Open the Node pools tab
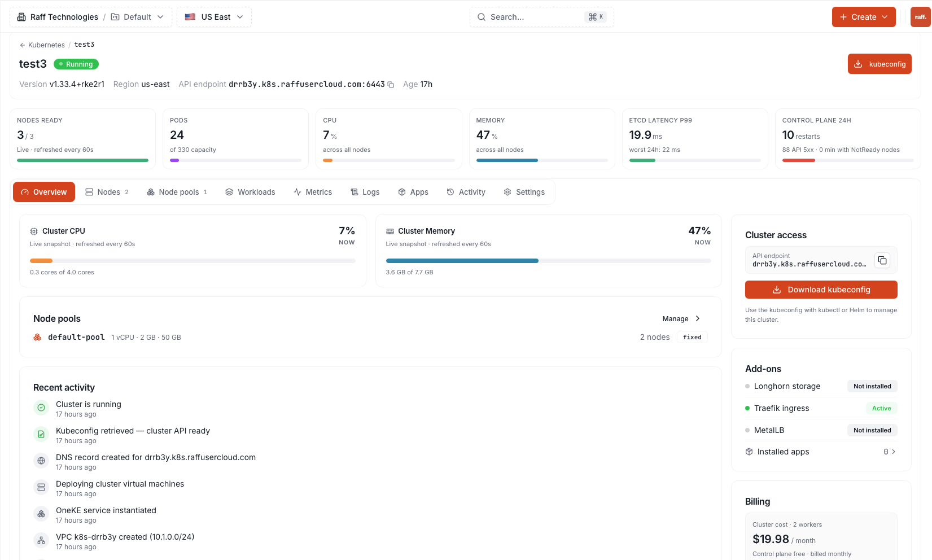Screen dimensions: 932x560 (177, 192)
